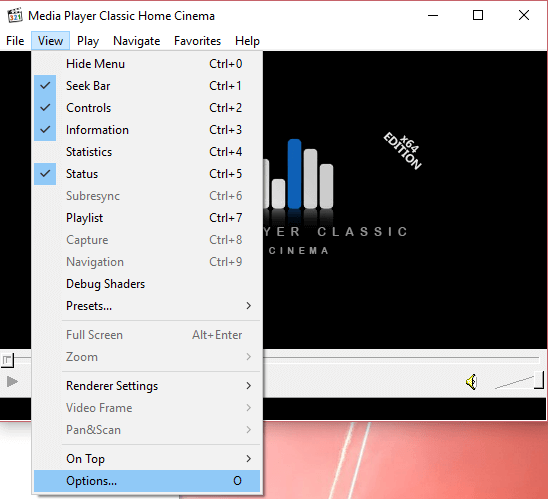Click the seek bar thumb
This screenshot has height=499, width=548.
pos(7,360)
